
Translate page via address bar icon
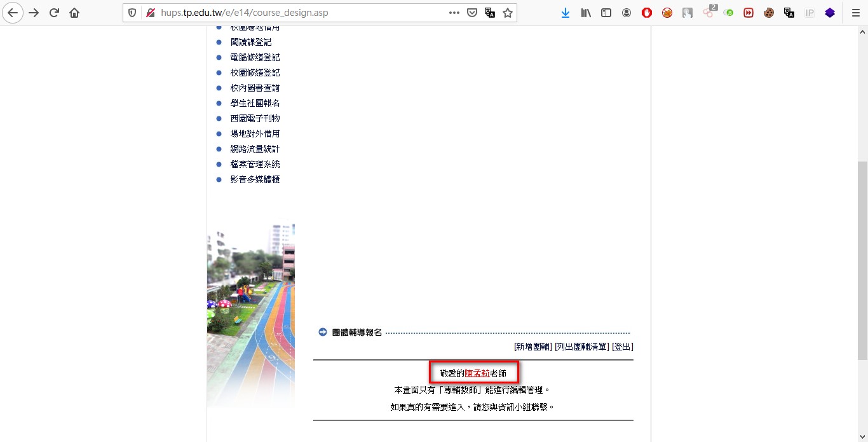pos(490,13)
